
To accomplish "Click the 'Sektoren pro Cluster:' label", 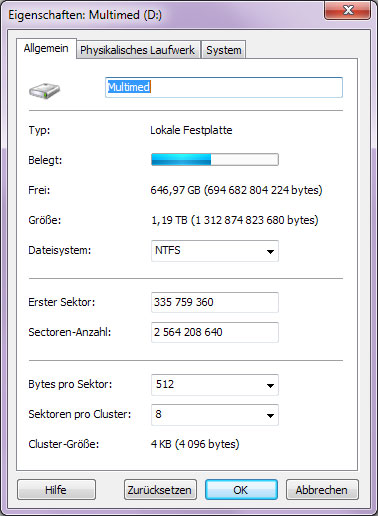I will 80,414.
